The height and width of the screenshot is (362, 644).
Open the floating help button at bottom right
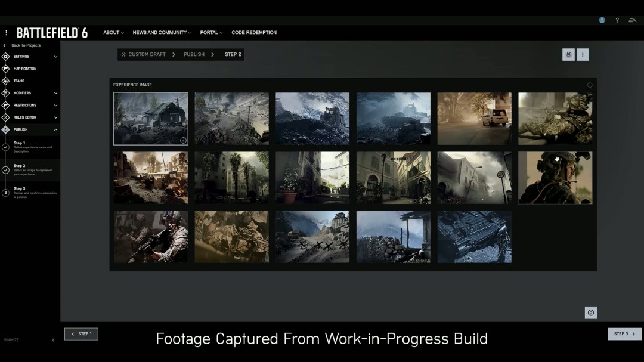[590, 313]
